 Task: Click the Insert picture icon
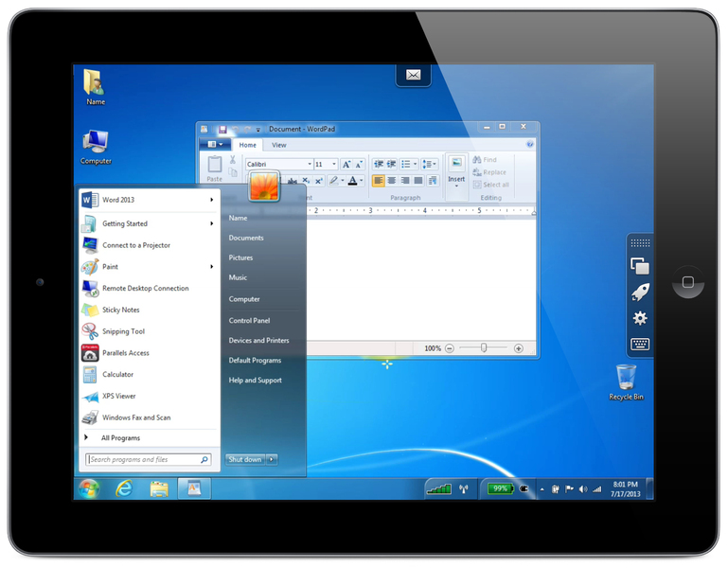pos(456,163)
